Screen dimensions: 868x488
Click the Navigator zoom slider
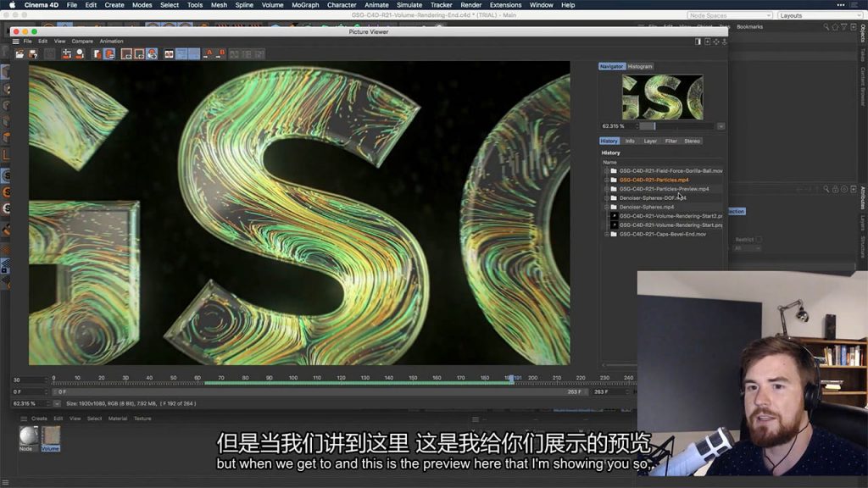click(x=676, y=126)
